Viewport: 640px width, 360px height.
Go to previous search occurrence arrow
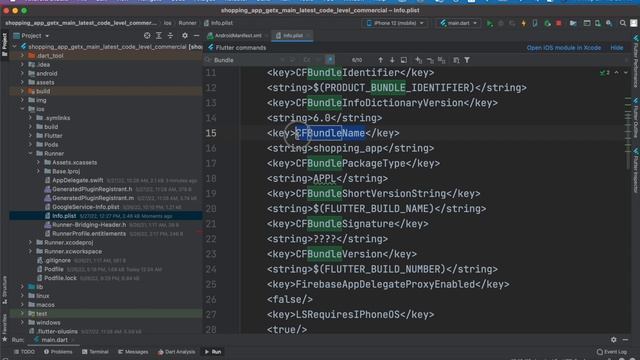[x=380, y=60]
